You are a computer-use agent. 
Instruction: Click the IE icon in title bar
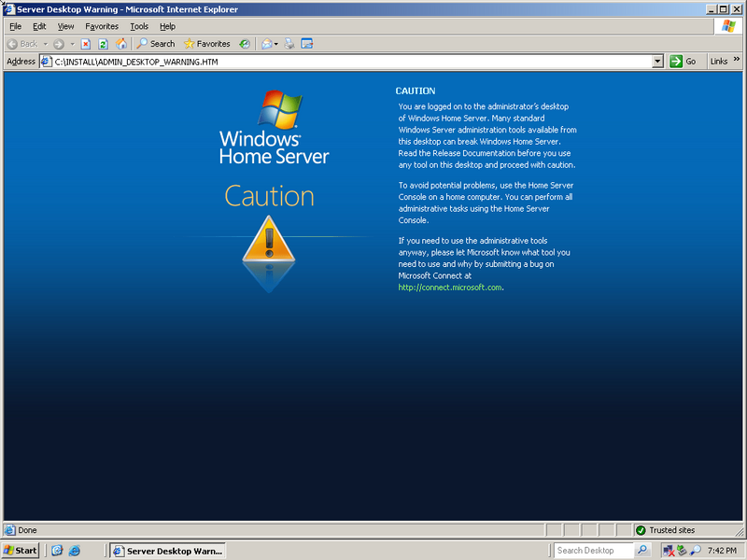click(x=9, y=9)
